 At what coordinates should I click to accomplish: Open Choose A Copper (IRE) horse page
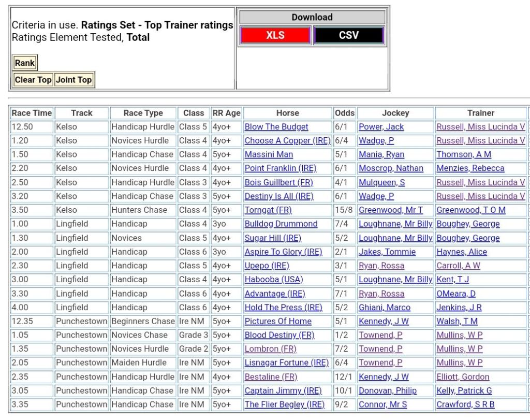287,141
